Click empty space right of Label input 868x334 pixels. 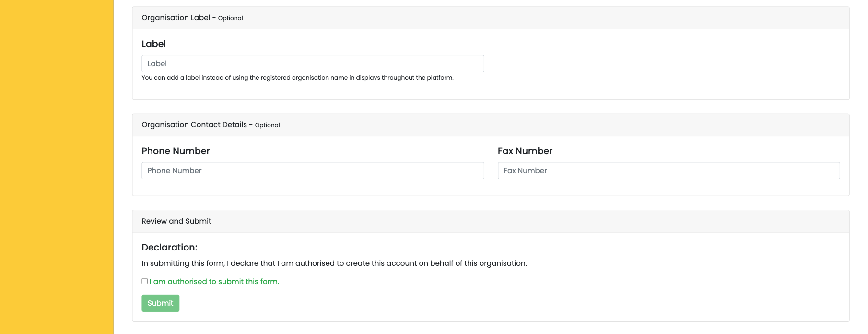coord(667,63)
